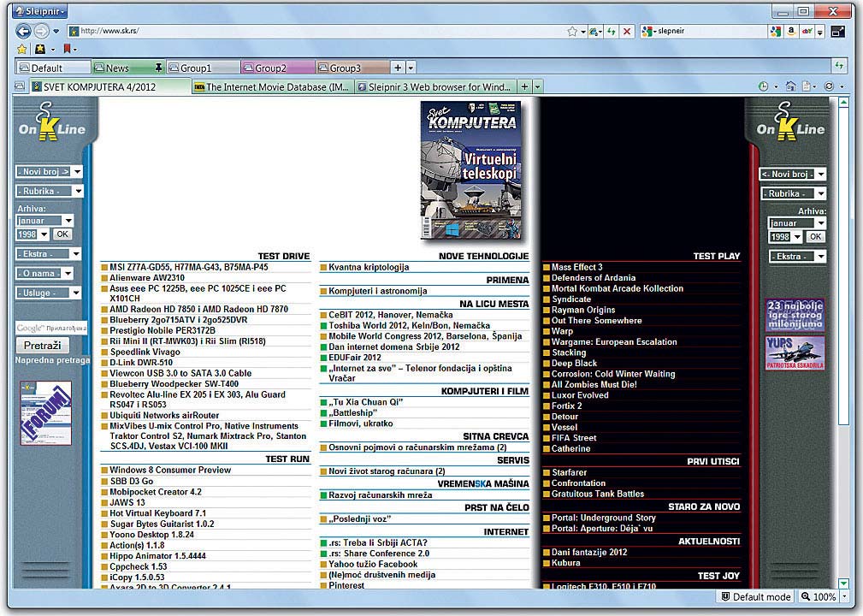The image size is (863, 616).
Task: Open left archive year 1998 dropdown
Action: click(33, 234)
